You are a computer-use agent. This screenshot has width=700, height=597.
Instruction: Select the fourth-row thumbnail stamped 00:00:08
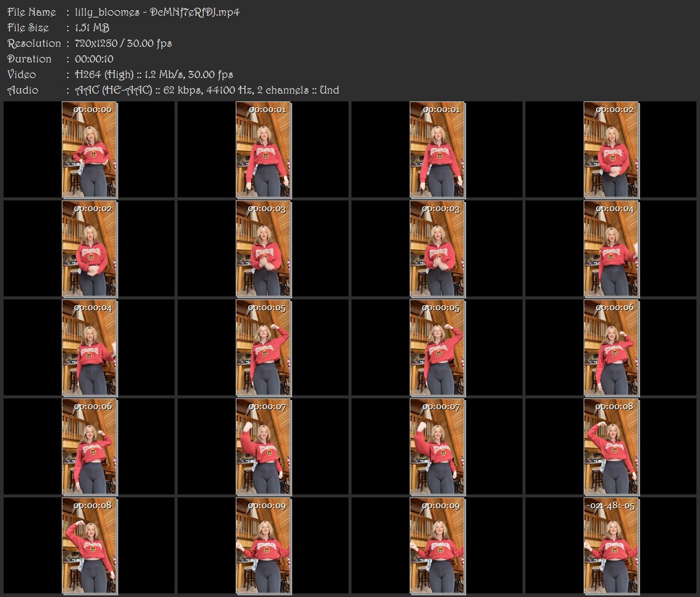611,446
